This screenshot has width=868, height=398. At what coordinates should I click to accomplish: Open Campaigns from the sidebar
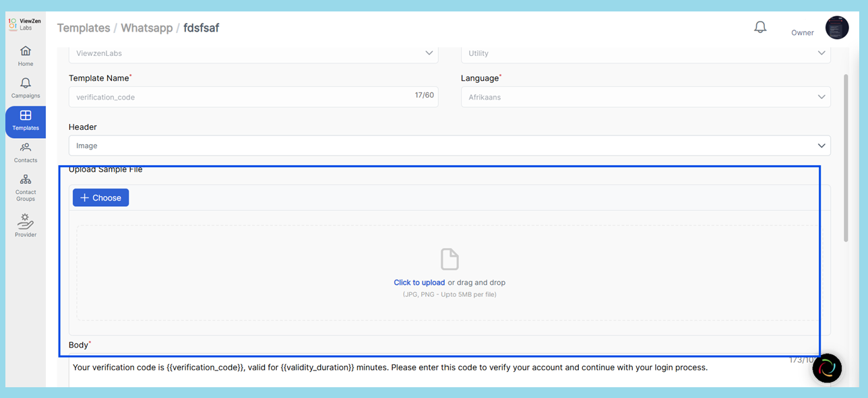[26, 88]
